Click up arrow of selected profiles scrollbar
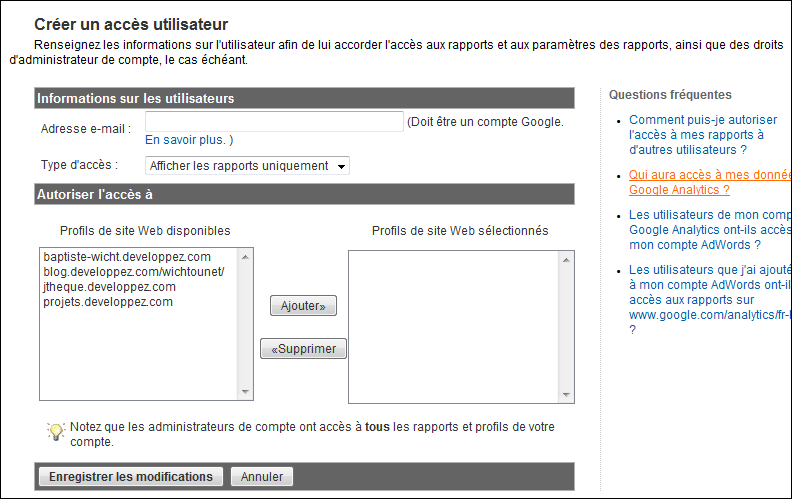Screen dimensions: 792x499 pos(568,257)
